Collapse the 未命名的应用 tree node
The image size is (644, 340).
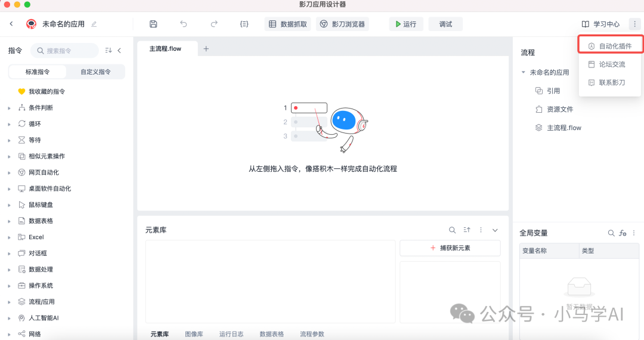pos(524,72)
